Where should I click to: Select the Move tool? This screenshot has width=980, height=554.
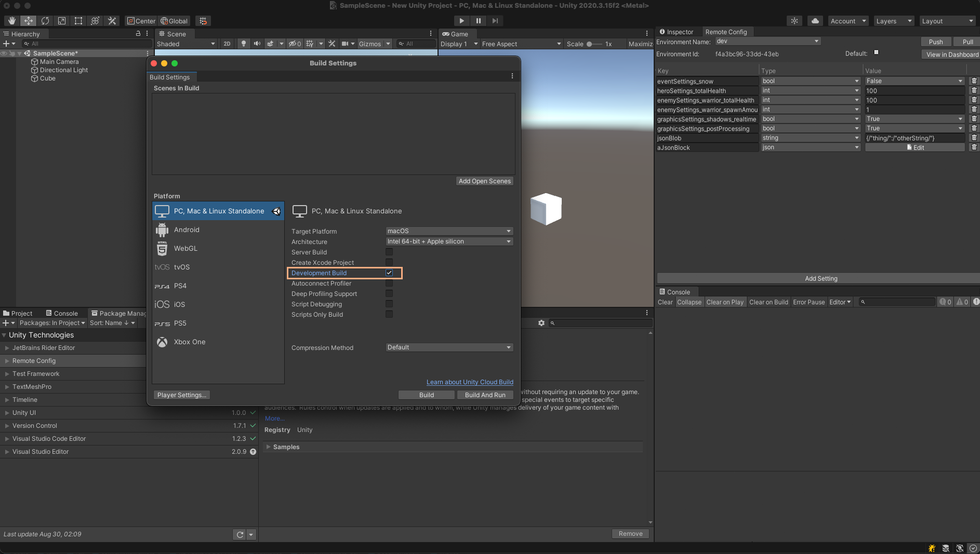click(x=28, y=21)
